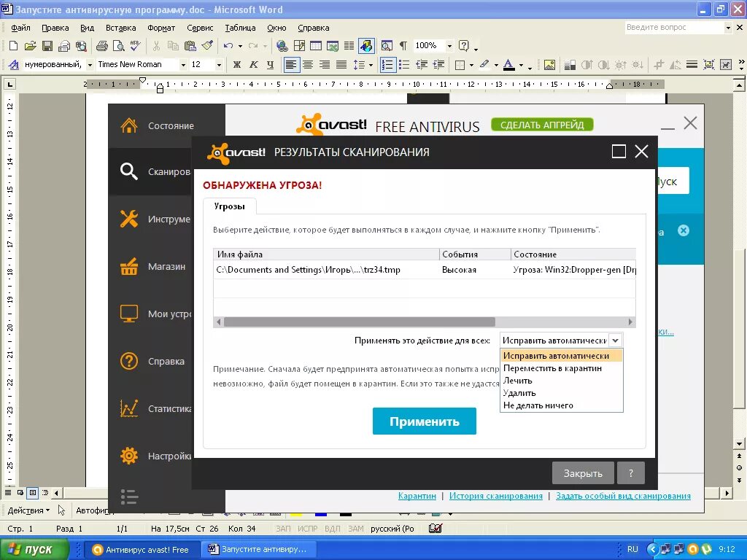Click the Word Help question icon on toolbar
The height and width of the screenshot is (560, 747).
[463, 45]
